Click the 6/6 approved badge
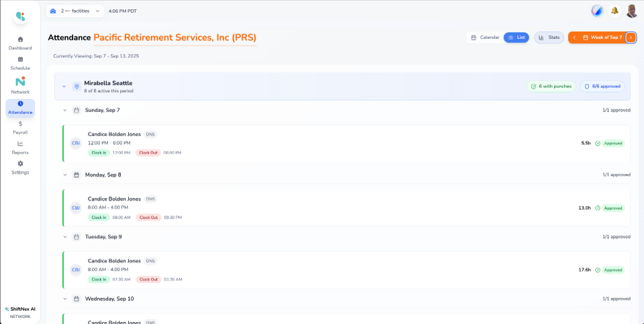The image size is (644, 324). coord(602,87)
